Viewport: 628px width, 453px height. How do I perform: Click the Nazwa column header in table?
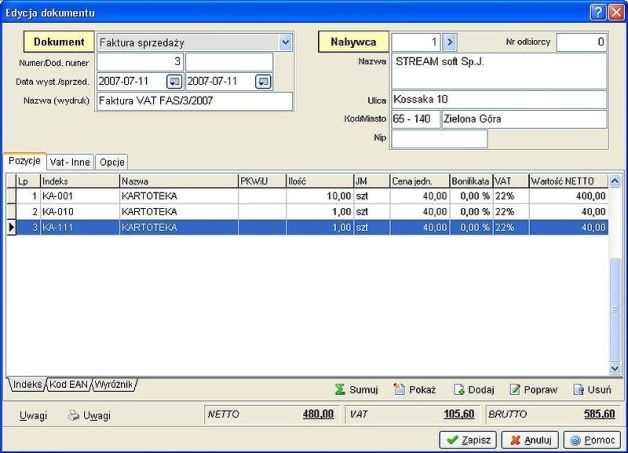(179, 181)
